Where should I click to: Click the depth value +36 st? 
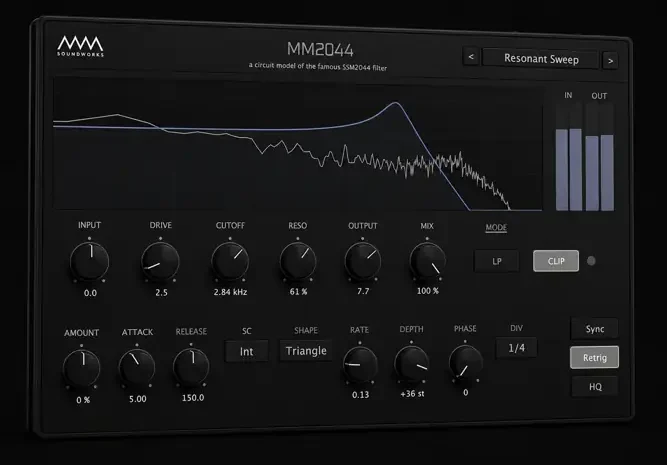[x=412, y=394]
